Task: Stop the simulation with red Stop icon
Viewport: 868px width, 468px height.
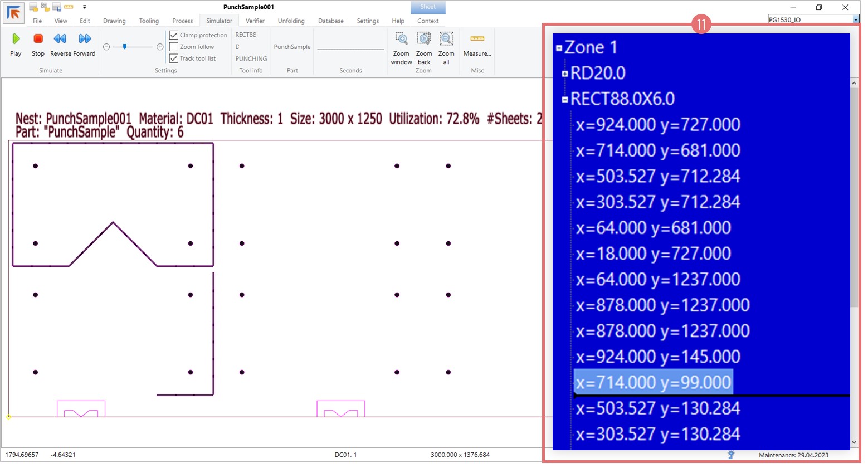Action: tap(38, 39)
